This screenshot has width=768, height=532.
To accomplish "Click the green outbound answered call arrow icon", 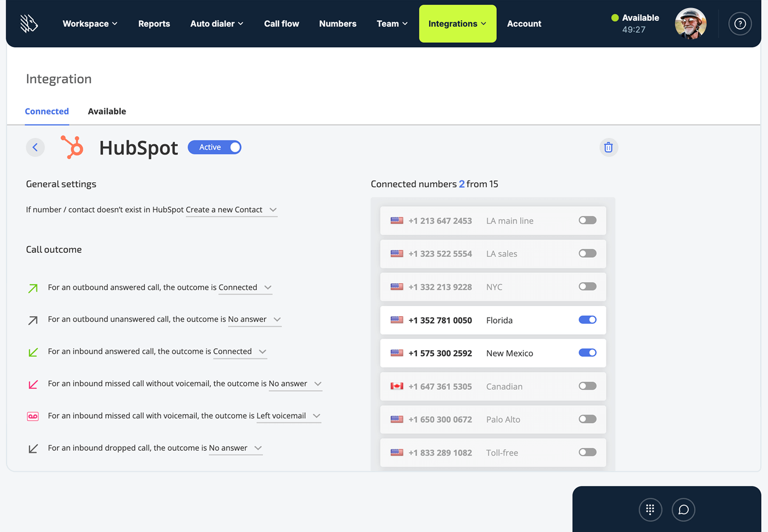I will point(33,288).
